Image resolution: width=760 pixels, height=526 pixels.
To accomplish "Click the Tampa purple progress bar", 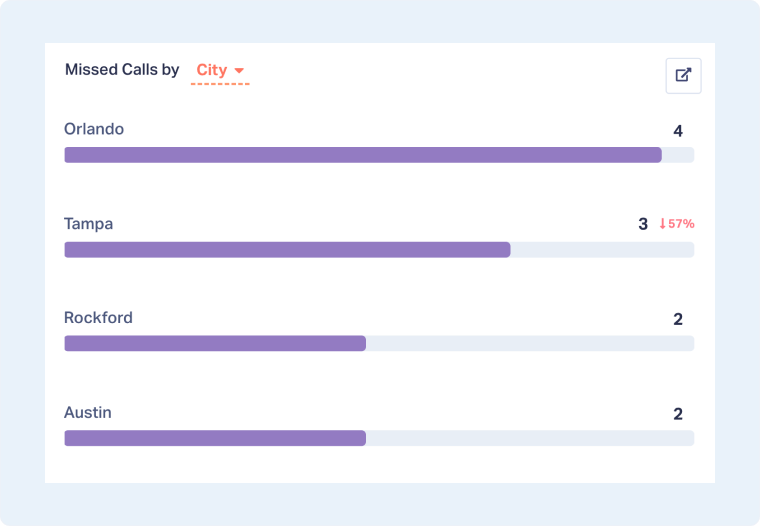I will (287, 250).
